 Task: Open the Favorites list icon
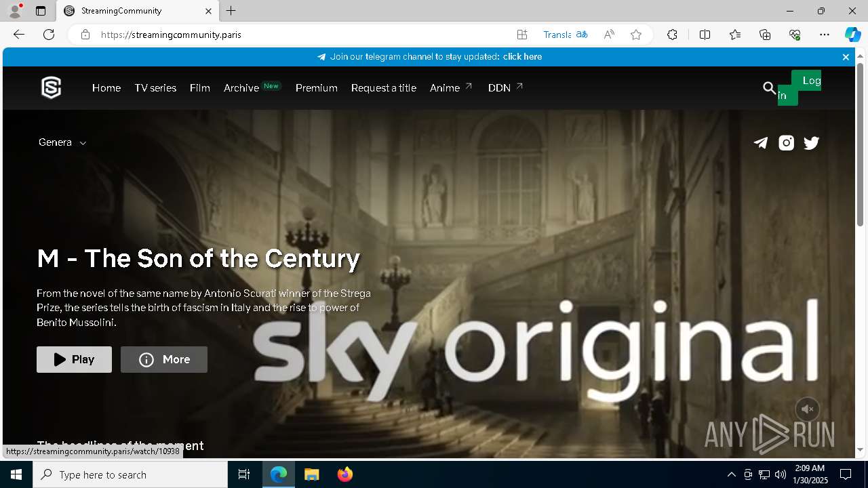coord(735,35)
